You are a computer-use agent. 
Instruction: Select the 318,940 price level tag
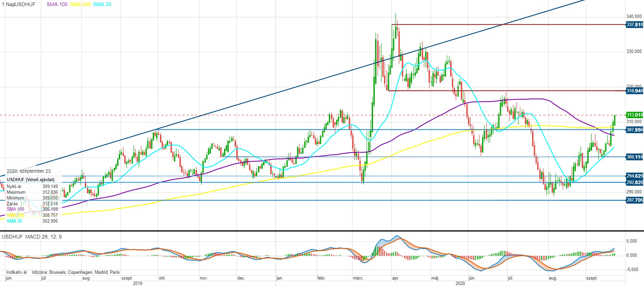(634, 91)
